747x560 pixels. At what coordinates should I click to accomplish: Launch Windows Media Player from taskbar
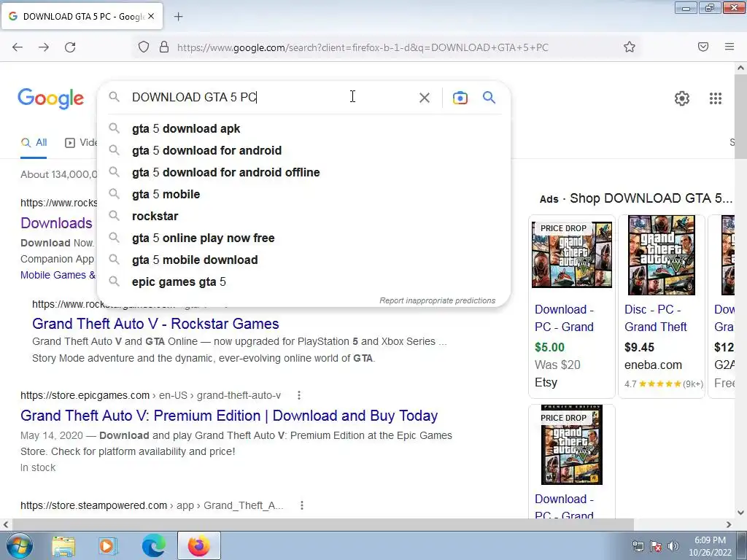(x=107, y=545)
